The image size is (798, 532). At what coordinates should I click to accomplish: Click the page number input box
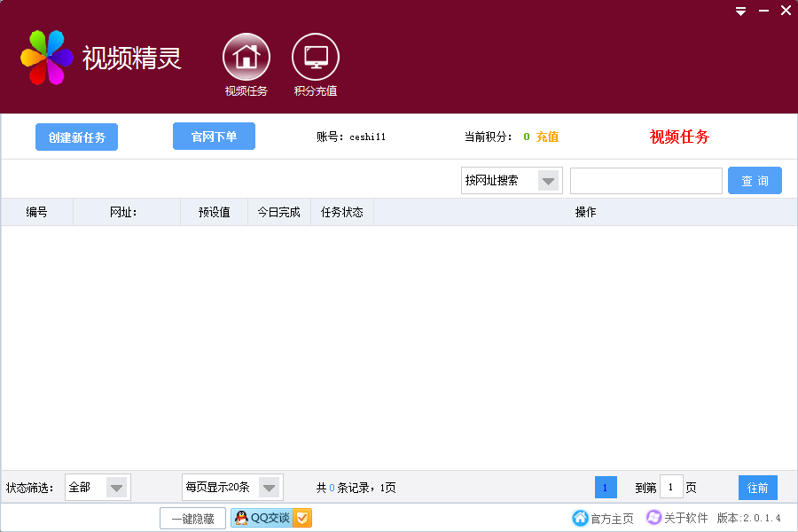coord(671,487)
